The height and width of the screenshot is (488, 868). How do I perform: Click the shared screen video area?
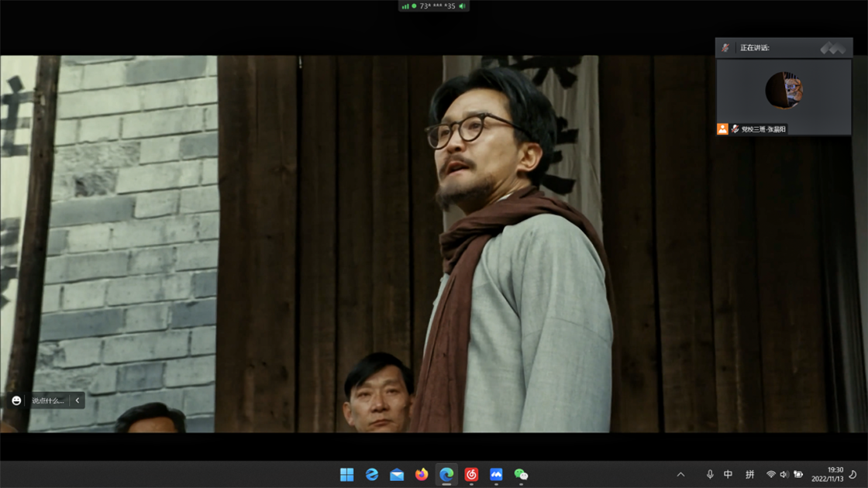click(x=434, y=243)
